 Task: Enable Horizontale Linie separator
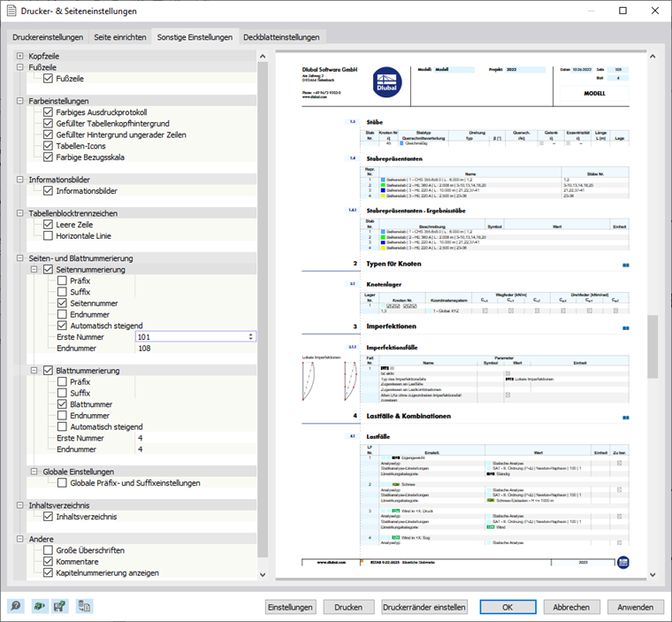[x=48, y=236]
